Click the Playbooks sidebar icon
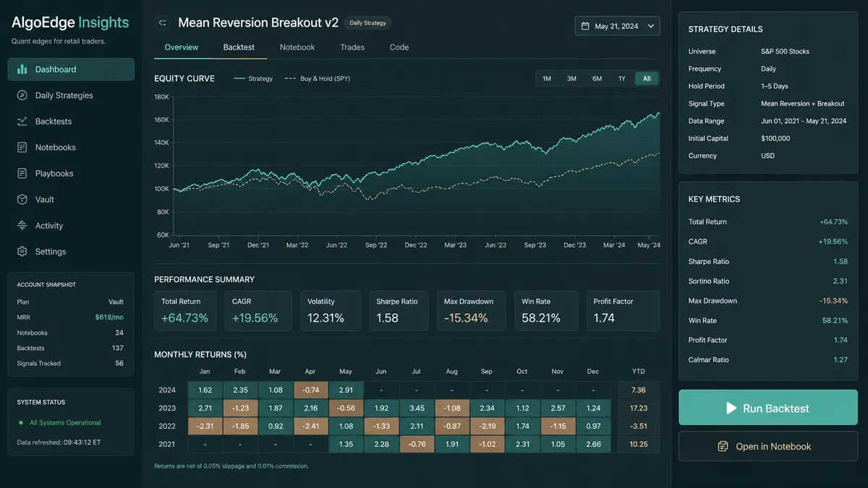 [22, 174]
